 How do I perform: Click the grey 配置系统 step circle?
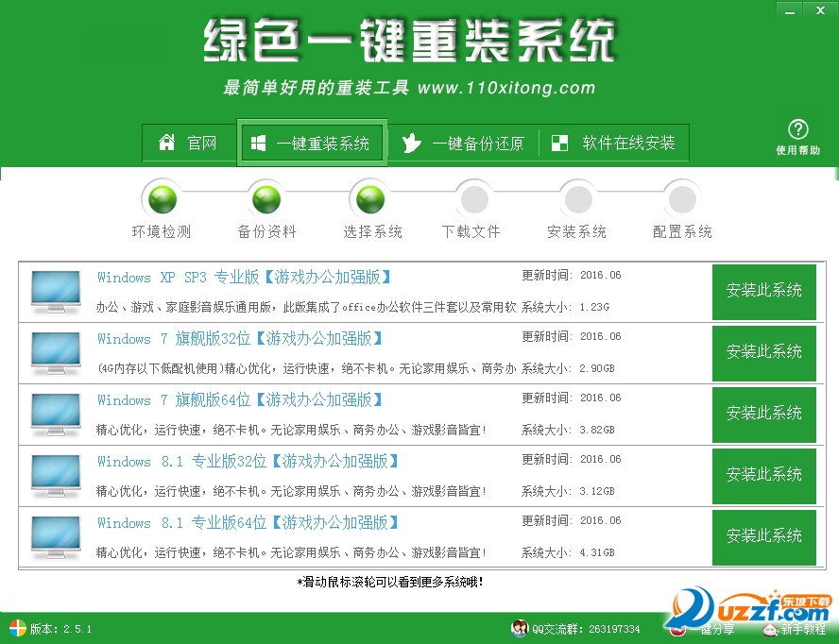(x=682, y=199)
